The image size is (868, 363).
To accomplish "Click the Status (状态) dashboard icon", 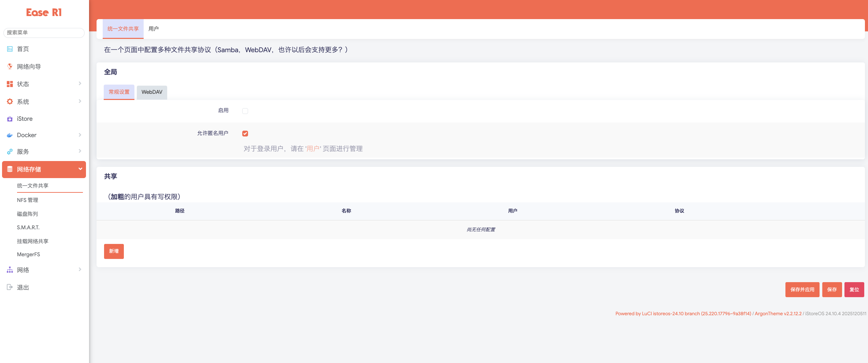I will click(x=10, y=84).
